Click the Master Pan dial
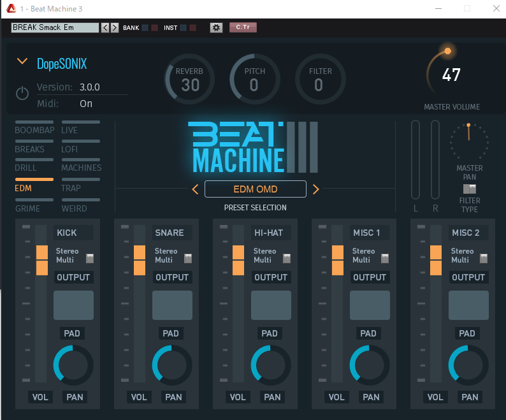Viewport: 506px width, 420px height. pos(469,141)
